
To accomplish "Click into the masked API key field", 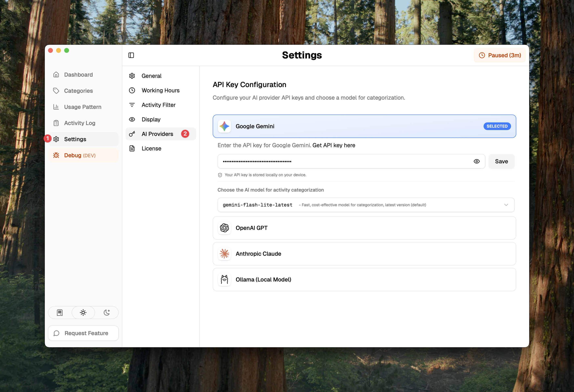I will [343, 161].
